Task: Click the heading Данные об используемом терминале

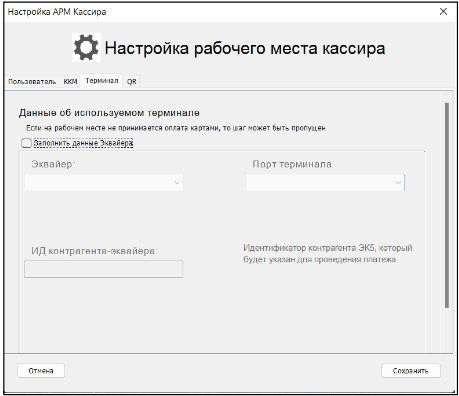Action: (109, 113)
